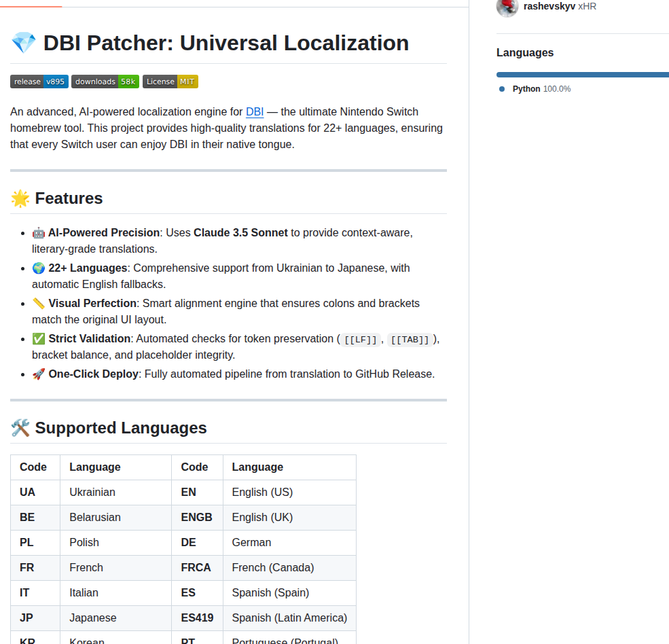Click the 'Claude 3.5 Sonnet' bold text
Screen dimensions: 669x644
click(240, 232)
